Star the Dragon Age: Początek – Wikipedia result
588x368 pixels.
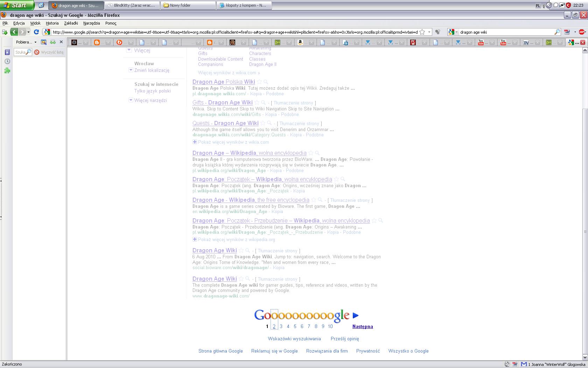click(x=337, y=179)
